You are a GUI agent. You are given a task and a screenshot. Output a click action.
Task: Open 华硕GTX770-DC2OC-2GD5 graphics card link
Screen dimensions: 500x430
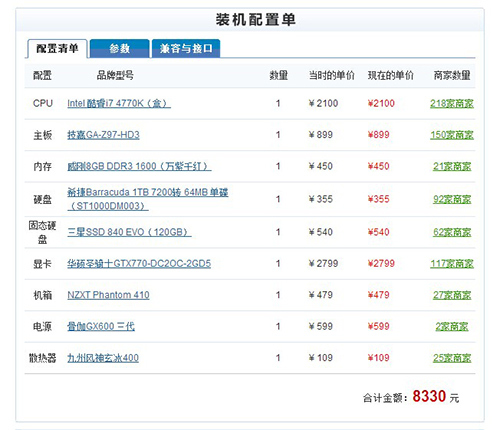point(139,264)
